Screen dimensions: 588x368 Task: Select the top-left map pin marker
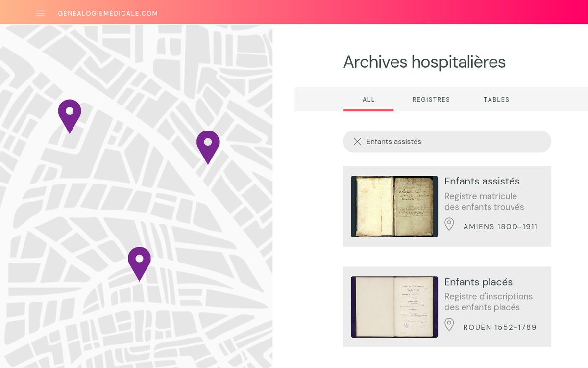tap(69, 113)
